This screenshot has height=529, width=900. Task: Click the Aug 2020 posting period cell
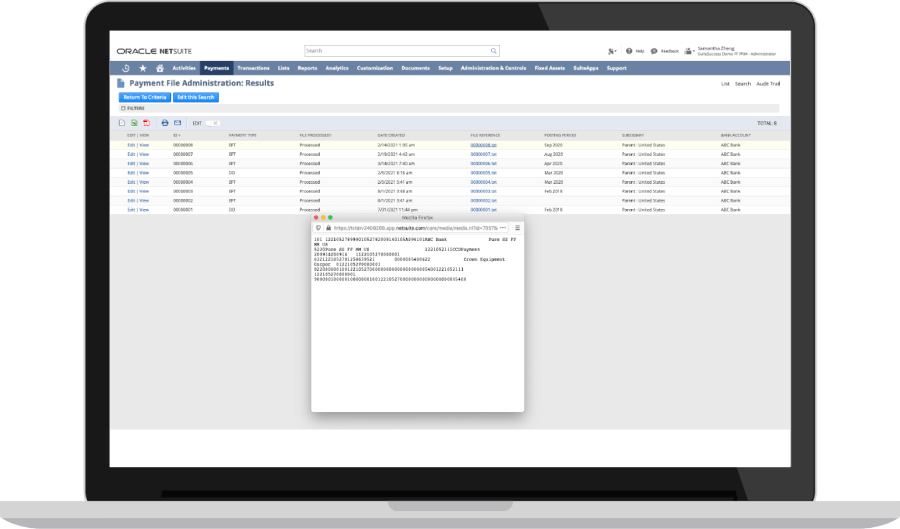tap(553, 154)
